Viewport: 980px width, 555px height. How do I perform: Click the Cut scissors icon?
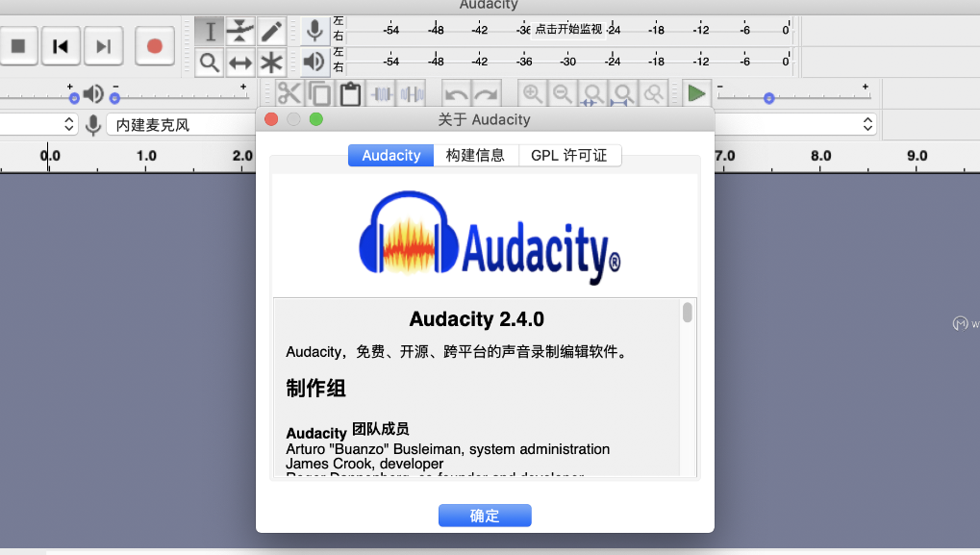289,93
